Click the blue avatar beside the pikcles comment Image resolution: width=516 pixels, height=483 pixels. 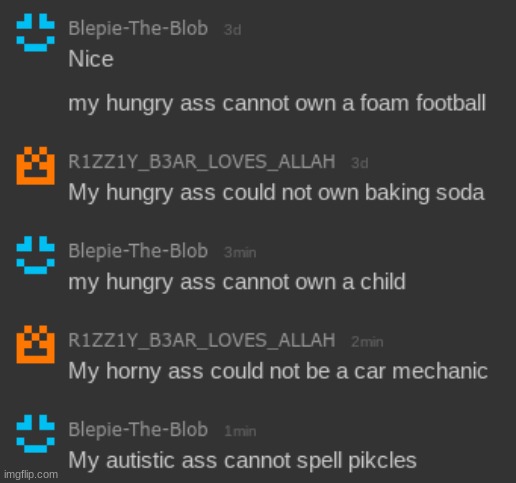point(36,434)
